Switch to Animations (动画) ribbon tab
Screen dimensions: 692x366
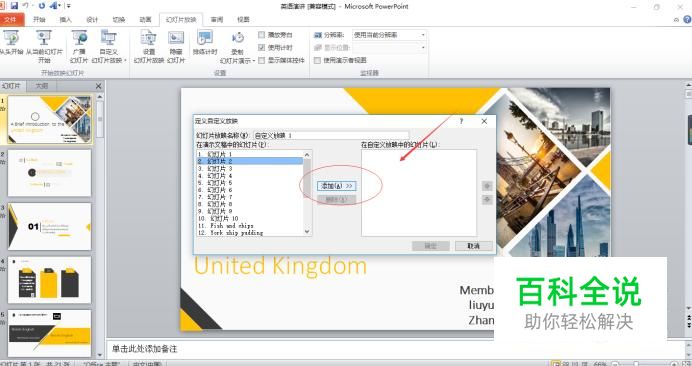click(145, 19)
